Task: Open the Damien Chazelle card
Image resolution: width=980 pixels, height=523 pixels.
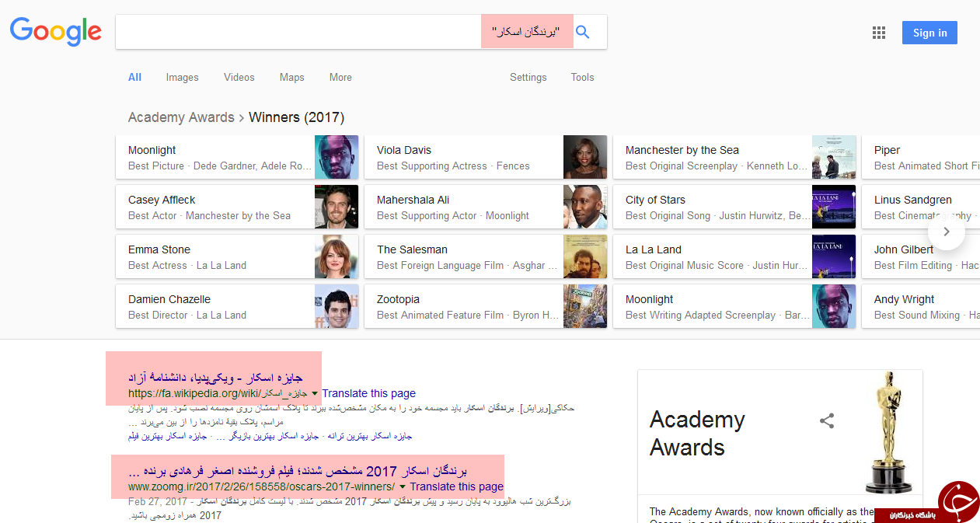Action: click(237, 306)
